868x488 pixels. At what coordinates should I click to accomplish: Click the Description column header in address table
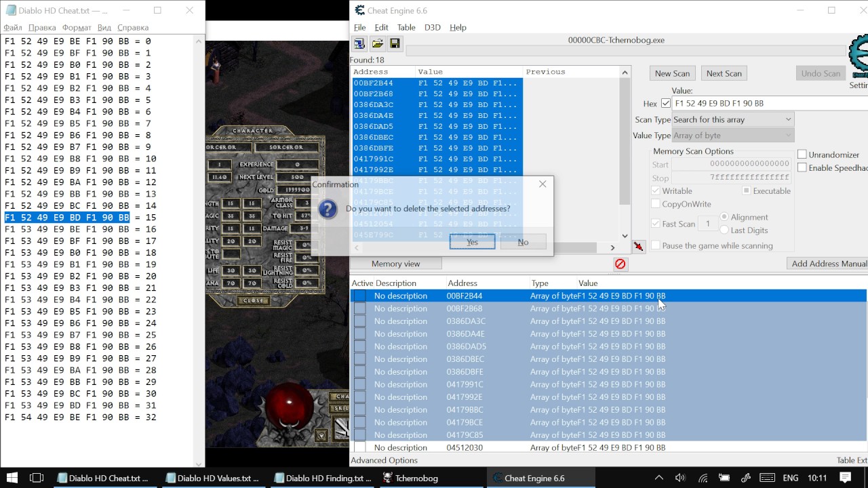[x=396, y=283]
